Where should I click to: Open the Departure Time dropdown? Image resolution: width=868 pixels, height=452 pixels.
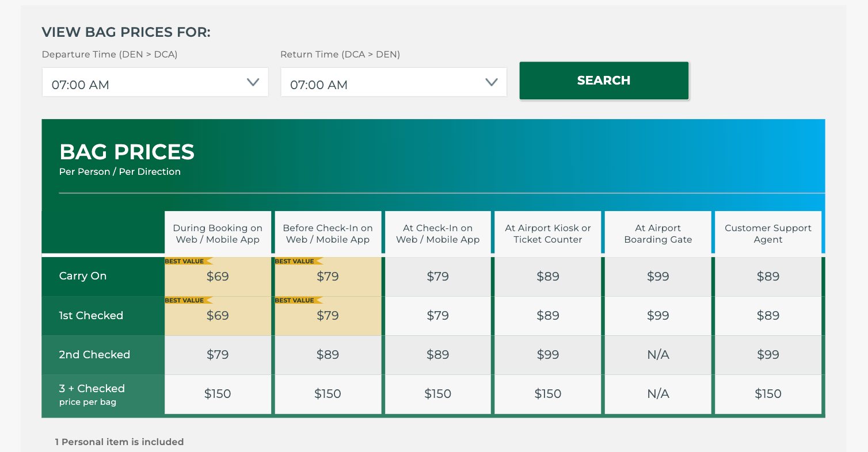click(x=155, y=82)
